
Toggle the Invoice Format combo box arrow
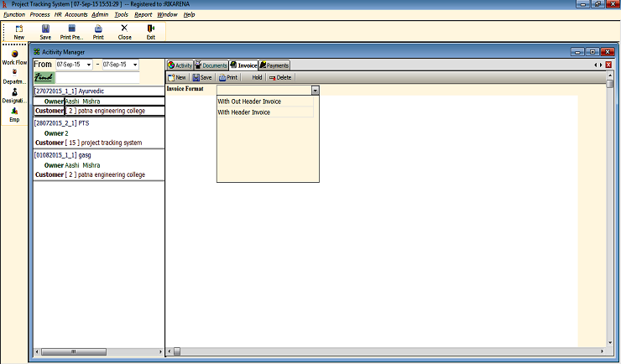(x=315, y=89)
